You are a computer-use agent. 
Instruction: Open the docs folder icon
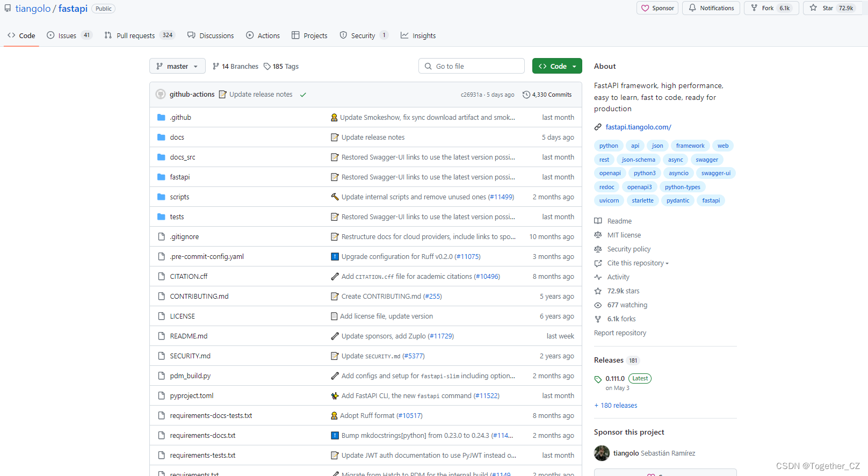161,137
